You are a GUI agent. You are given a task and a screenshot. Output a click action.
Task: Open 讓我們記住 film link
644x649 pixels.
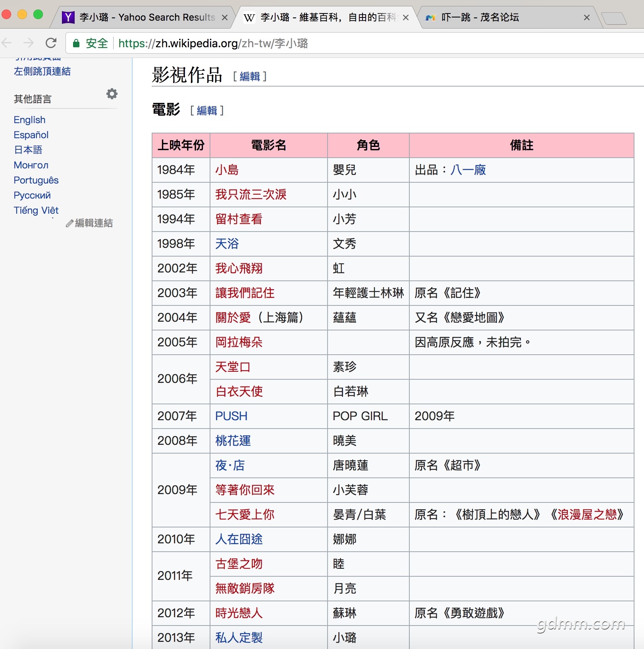pyautogui.click(x=245, y=293)
